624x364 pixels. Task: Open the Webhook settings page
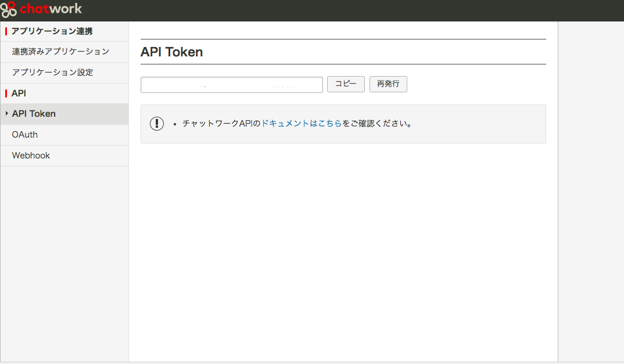point(31,156)
